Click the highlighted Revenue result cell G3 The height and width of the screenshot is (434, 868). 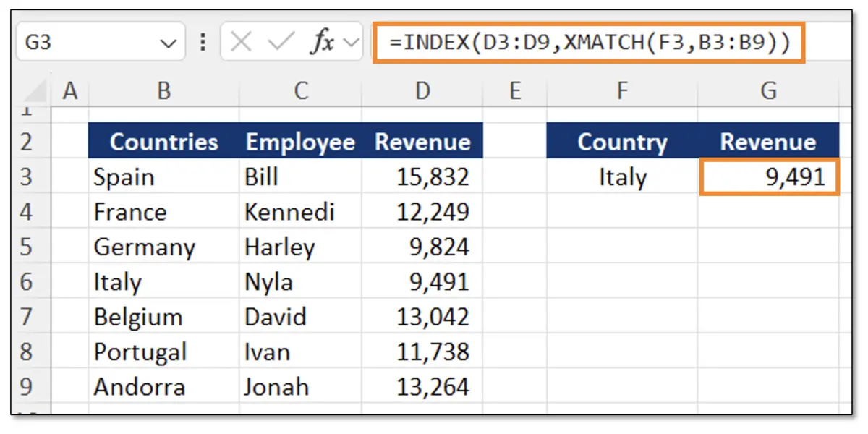(768, 176)
